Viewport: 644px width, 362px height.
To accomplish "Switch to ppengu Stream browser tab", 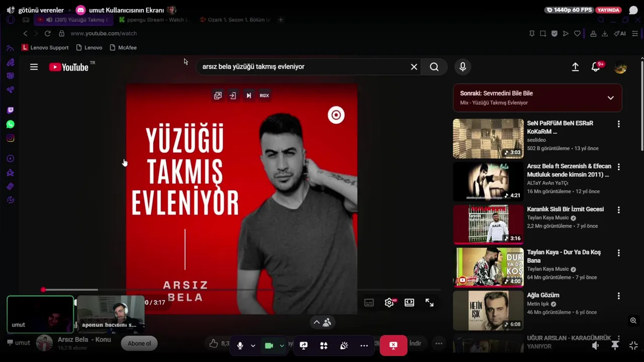I will [154, 20].
